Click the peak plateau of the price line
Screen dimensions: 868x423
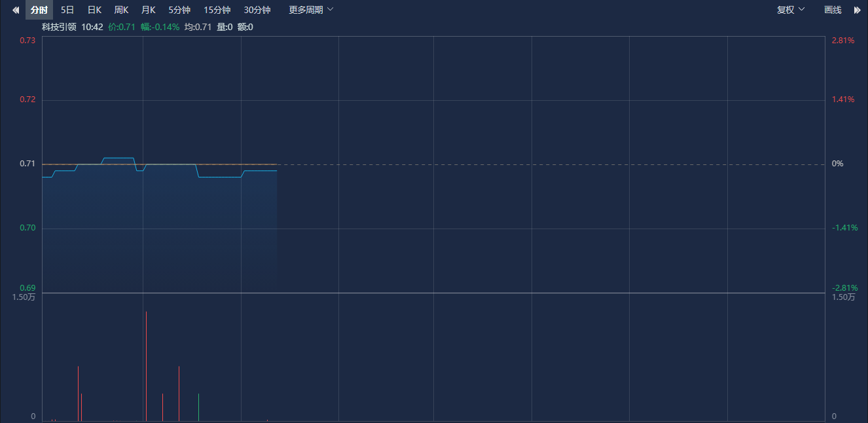118,158
